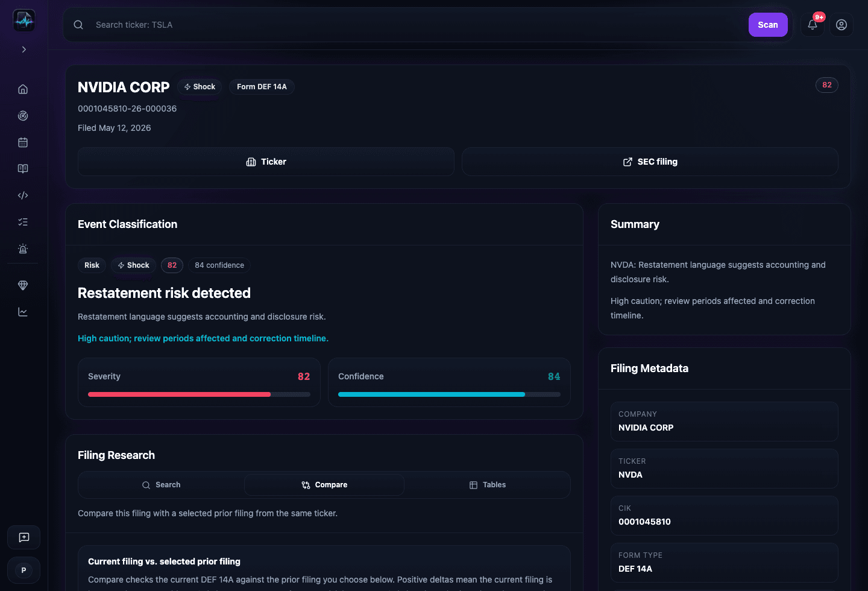Viewport: 868px width, 591px height.
Task: Click the P profile avatar in sidebar
Action: (24, 570)
